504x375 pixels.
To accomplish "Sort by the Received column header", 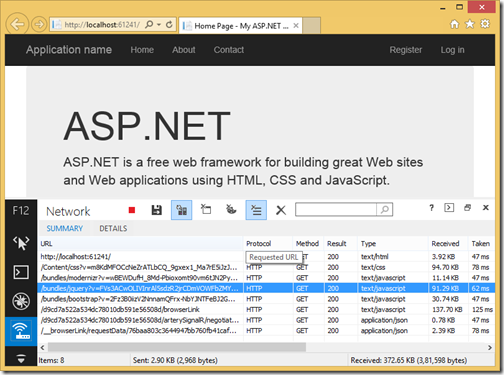I will point(449,244).
